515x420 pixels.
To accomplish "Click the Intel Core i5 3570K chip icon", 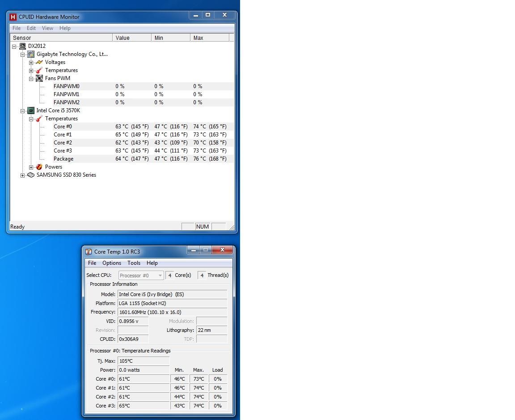I will (31, 110).
